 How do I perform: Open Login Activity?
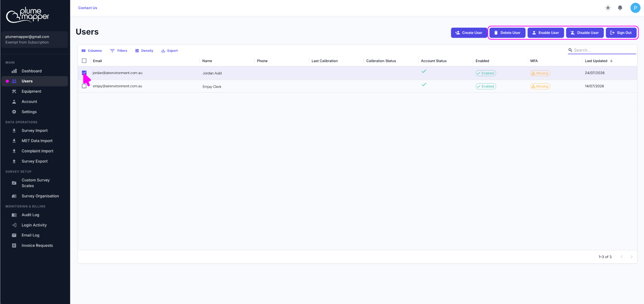pyautogui.click(x=35, y=225)
